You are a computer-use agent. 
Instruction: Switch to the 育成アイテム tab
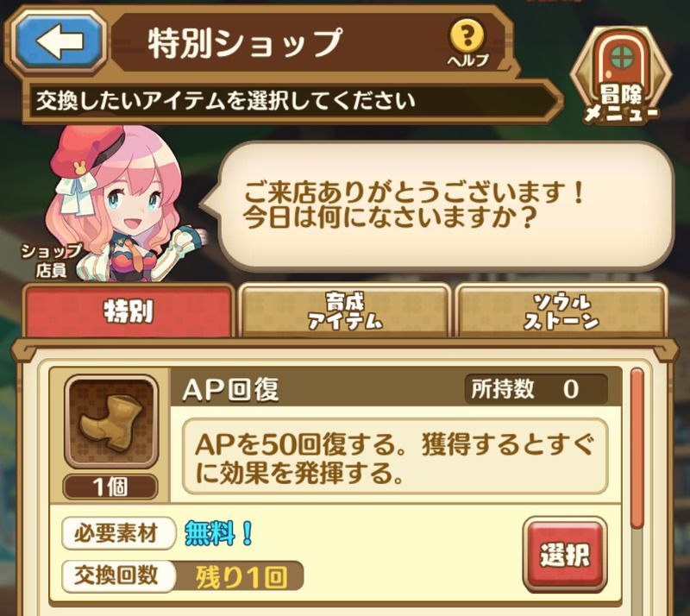(x=344, y=311)
